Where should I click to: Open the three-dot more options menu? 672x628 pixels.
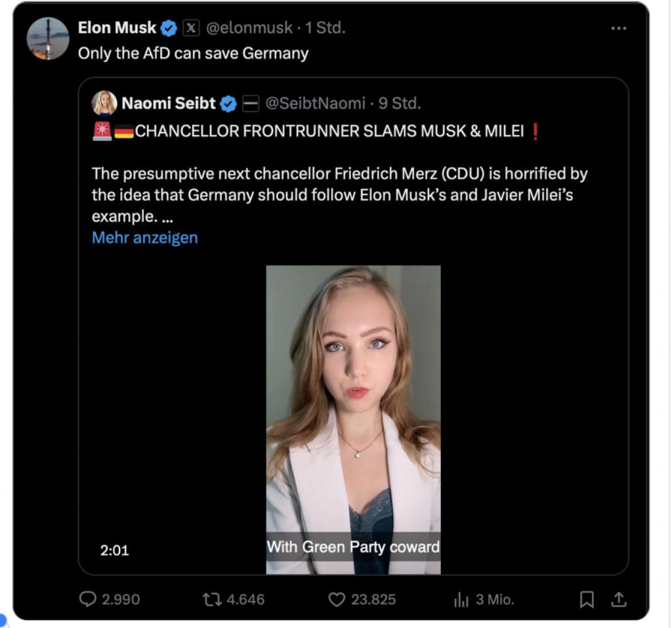coord(619,28)
